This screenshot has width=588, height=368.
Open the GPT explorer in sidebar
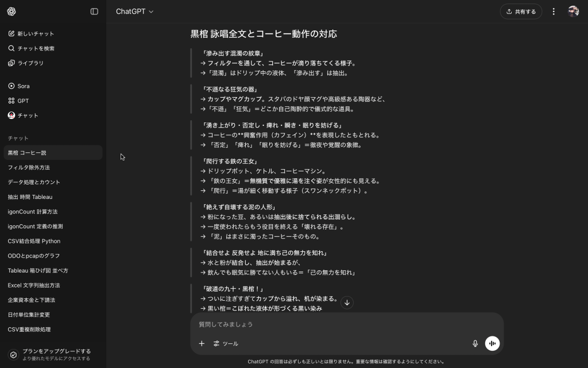coord(23,101)
